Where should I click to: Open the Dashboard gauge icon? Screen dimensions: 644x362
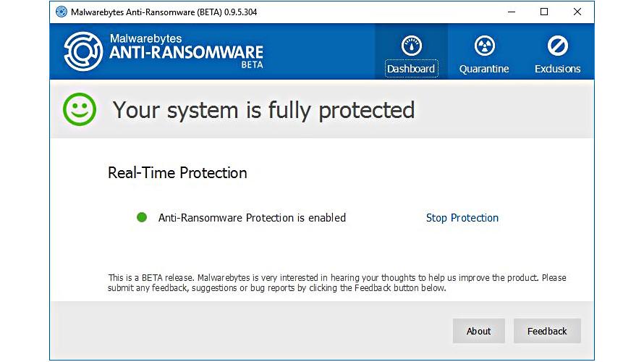pos(411,46)
